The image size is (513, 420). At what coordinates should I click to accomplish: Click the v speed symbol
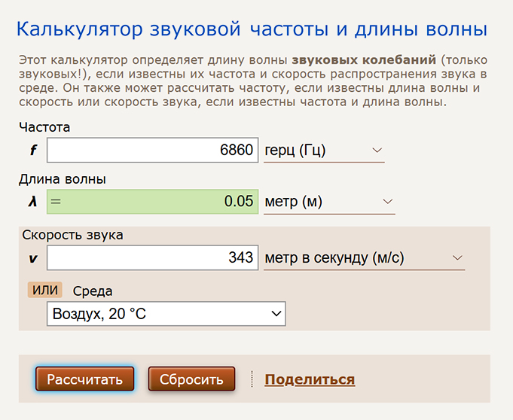pyautogui.click(x=33, y=257)
